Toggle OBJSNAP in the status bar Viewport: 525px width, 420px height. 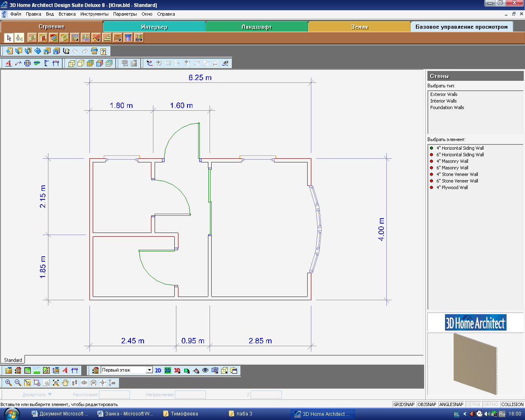click(x=427, y=404)
